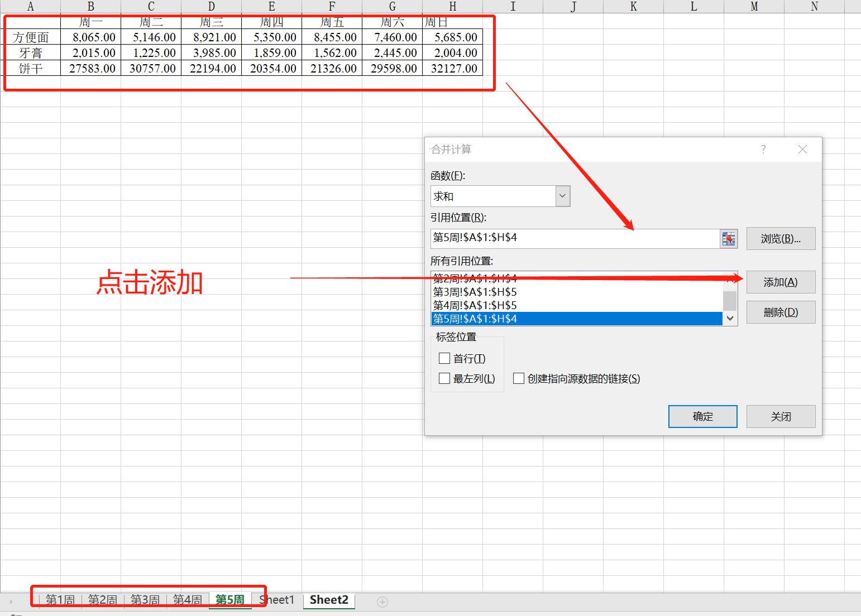Switch to the 第2周 sheet tab

pos(102,600)
